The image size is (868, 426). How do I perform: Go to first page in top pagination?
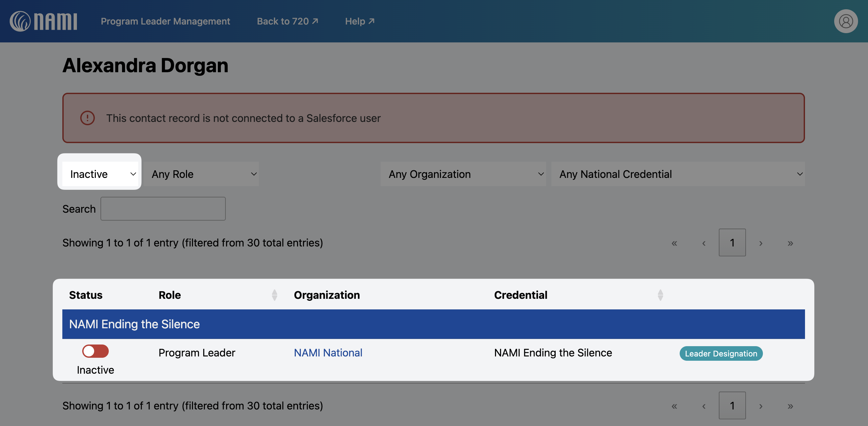tap(674, 243)
